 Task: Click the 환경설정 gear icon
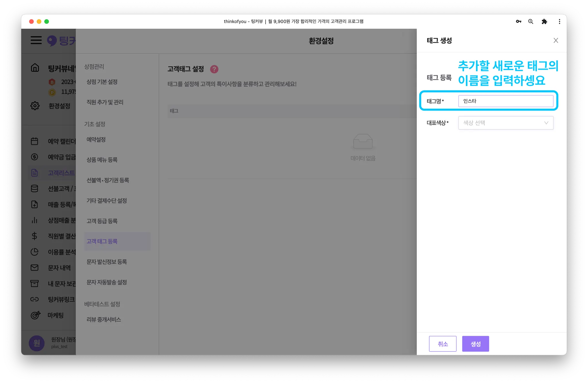(x=35, y=106)
